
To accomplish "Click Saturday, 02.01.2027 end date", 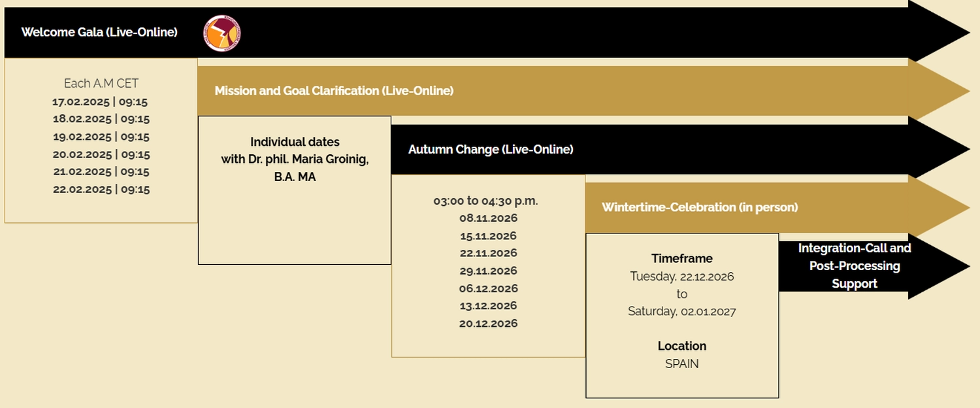I will (x=682, y=312).
